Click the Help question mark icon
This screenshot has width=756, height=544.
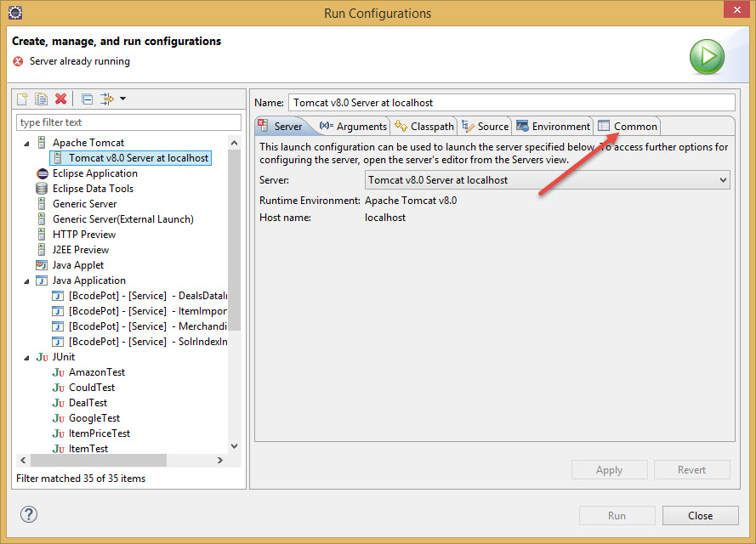[29, 514]
